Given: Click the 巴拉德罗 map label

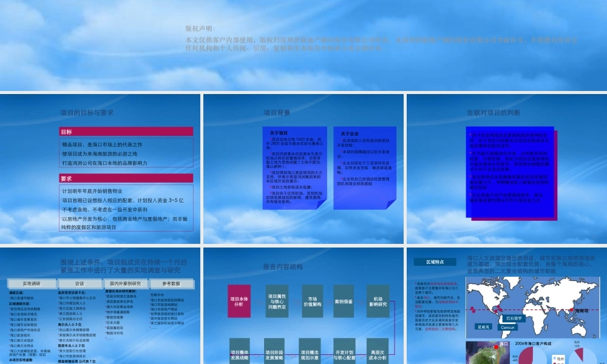Looking at the screenshot, I should (x=514, y=318).
